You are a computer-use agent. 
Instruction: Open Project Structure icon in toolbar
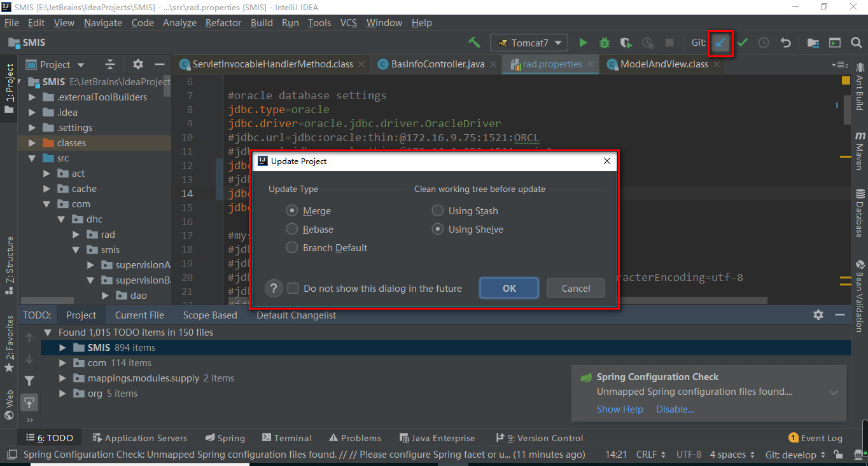tap(813, 43)
